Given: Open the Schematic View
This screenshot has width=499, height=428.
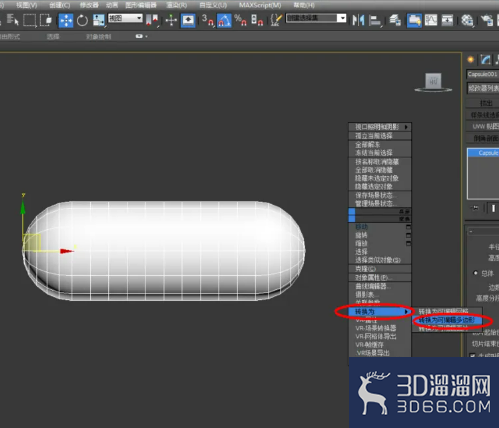Looking at the screenshot, I should pyautogui.click(x=447, y=20).
